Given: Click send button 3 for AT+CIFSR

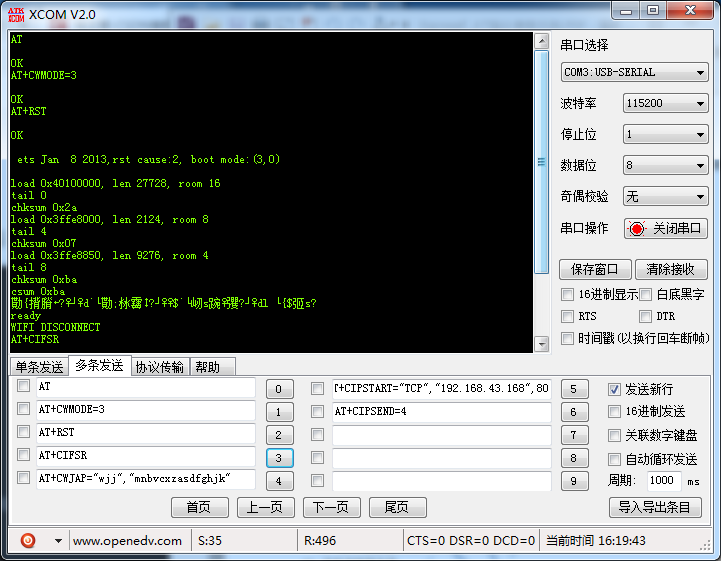Looking at the screenshot, I should [x=279, y=458].
